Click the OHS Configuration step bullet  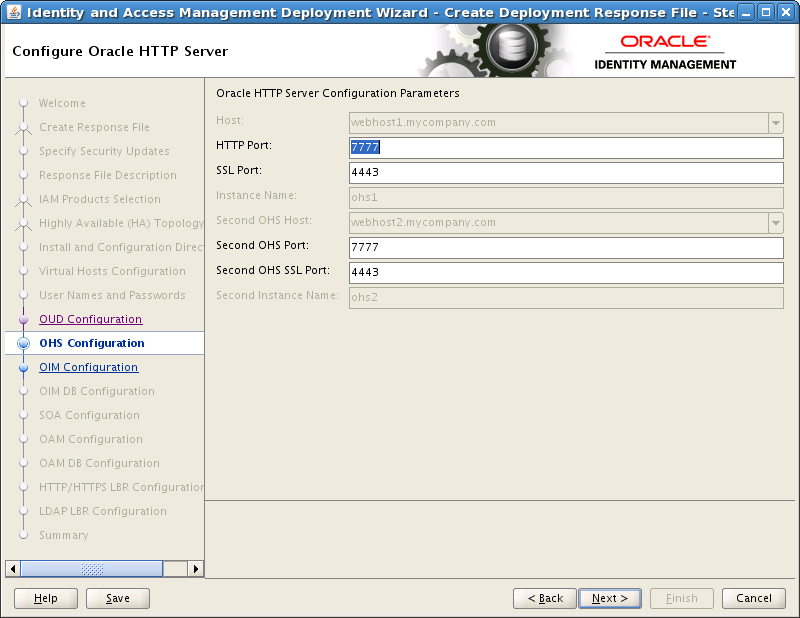click(23, 343)
